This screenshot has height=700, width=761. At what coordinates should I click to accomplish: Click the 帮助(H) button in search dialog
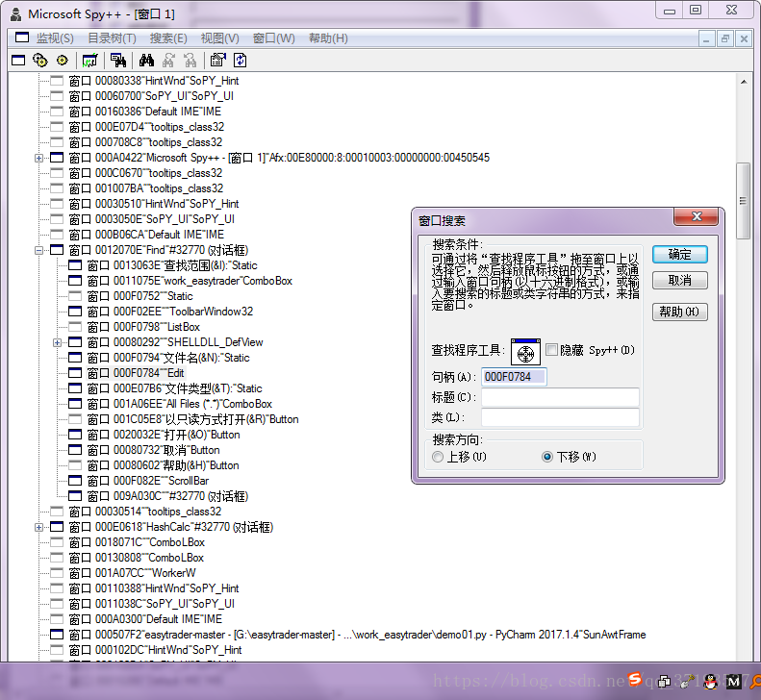680,312
